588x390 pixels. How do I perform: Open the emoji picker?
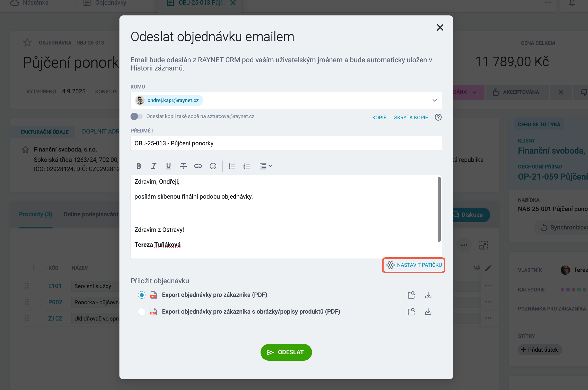(213, 166)
